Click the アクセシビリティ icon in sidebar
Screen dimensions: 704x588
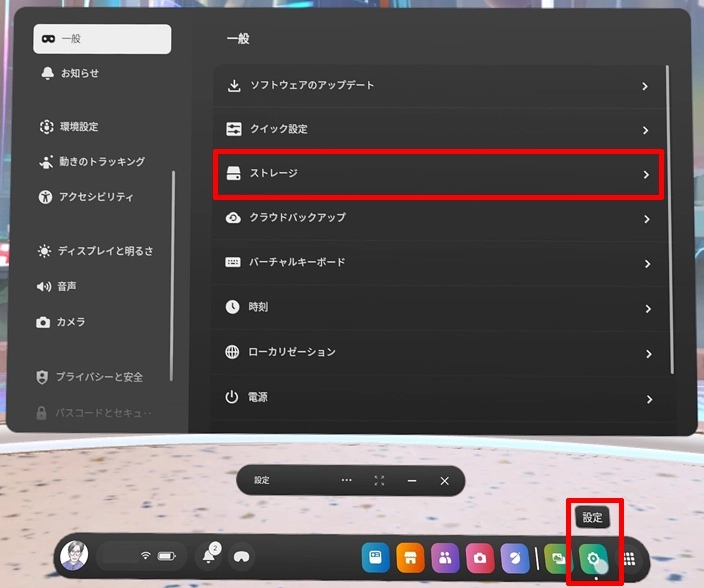point(45,197)
